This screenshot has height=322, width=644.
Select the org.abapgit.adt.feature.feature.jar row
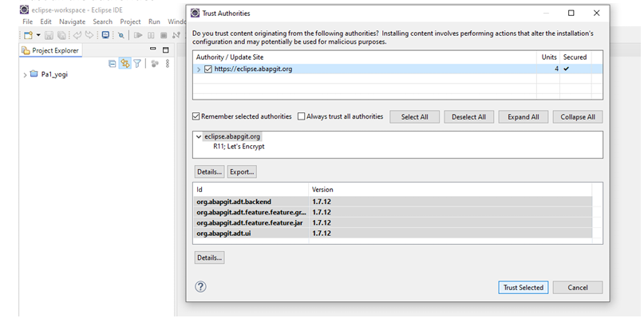(393, 222)
